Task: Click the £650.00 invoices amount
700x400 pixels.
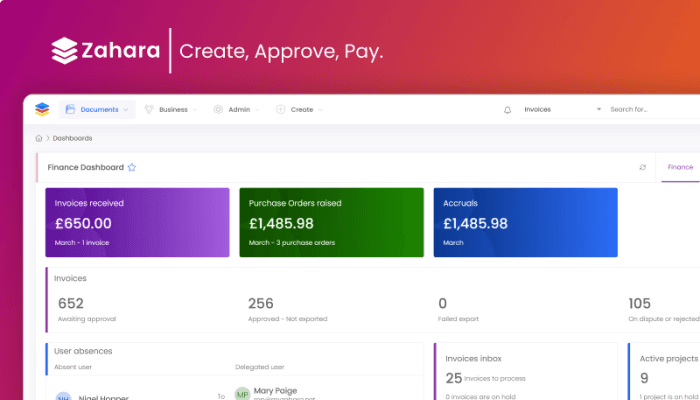Action: coord(83,223)
